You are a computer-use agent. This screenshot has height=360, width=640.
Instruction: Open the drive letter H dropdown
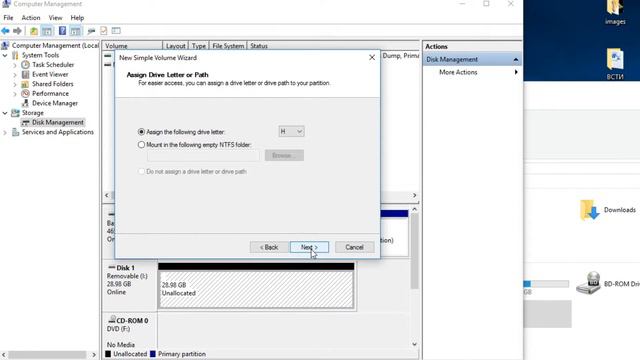click(291, 131)
